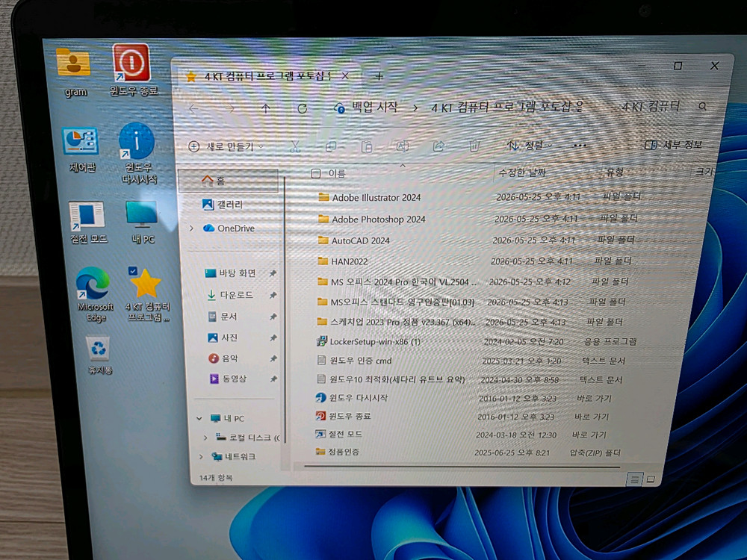Open the 내 PC desktop icon
Viewport: 747px width, 560px height.
(142, 222)
